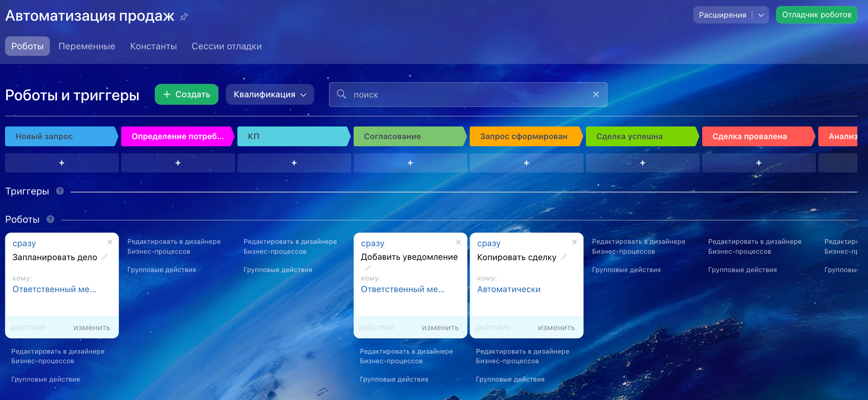Launch Отладчик роботов
868x400 pixels.
(816, 15)
